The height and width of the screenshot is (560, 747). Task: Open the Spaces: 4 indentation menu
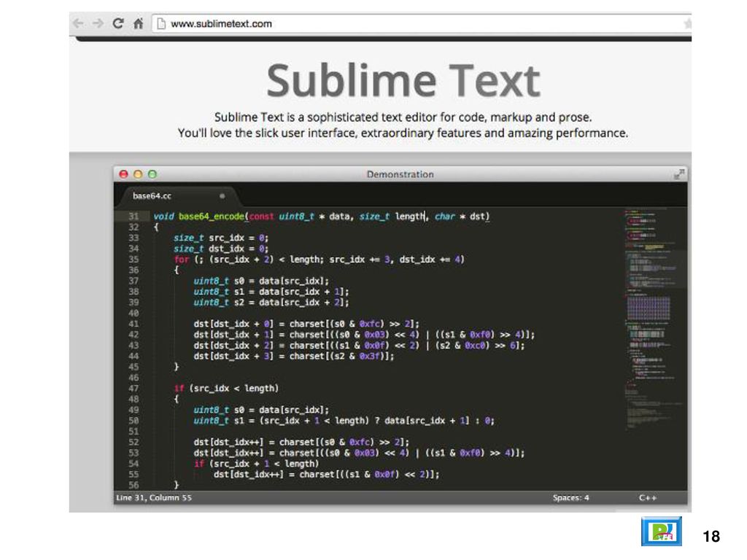pos(570,497)
